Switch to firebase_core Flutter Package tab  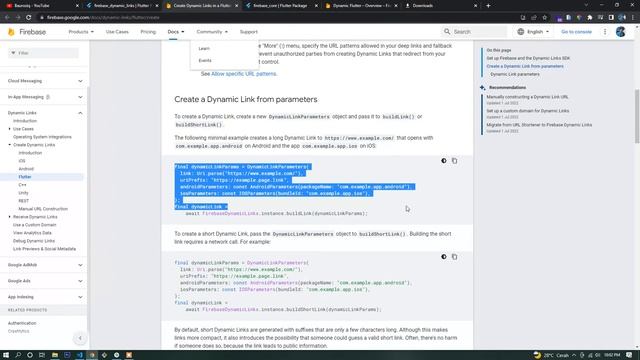(x=282, y=6)
